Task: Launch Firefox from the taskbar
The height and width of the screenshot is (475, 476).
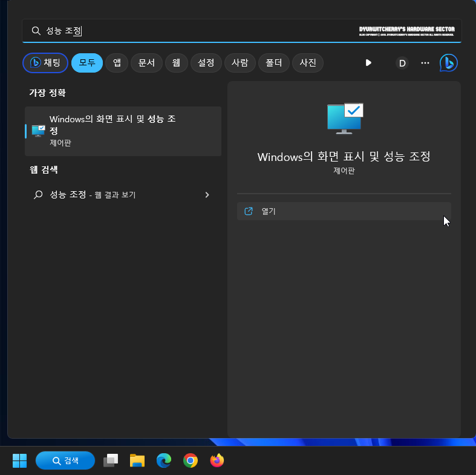Action: 217,460
